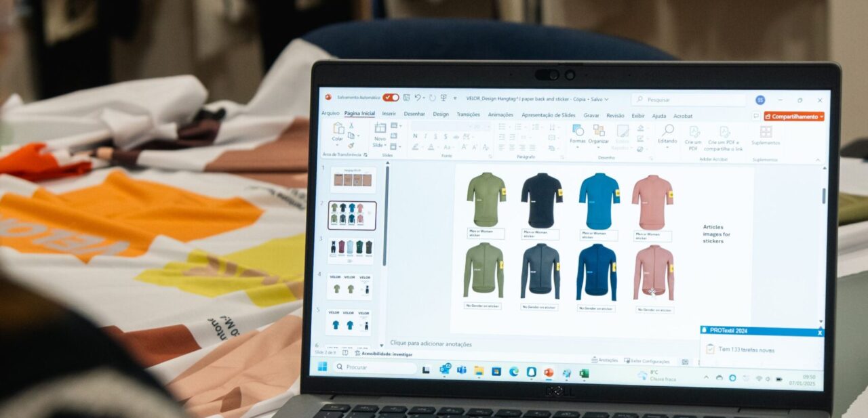Open the text highlight color picker
868x418 pixels.
pos(417,147)
